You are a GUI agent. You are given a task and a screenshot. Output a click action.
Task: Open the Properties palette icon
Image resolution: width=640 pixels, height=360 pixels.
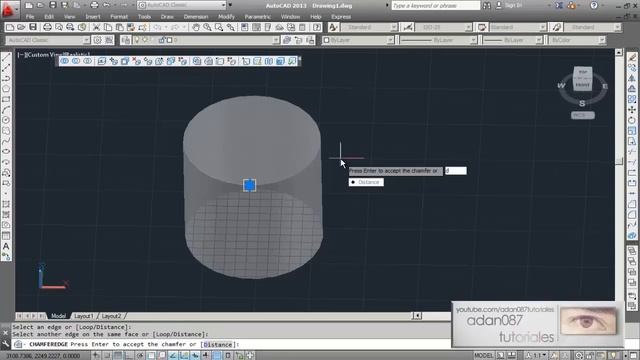pos(244,27)
